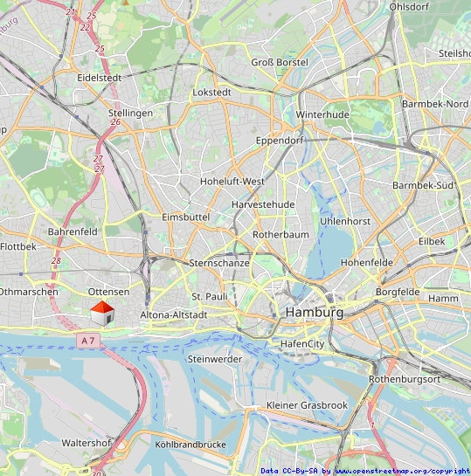
Task: Click the St. Pauli label
Action: (x=210, y=296)
